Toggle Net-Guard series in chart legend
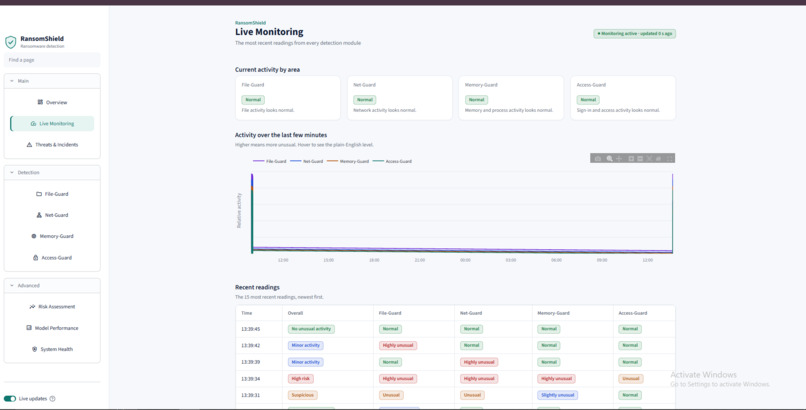The width and height of the screenshot is (806, 410). tap(307, 161)
